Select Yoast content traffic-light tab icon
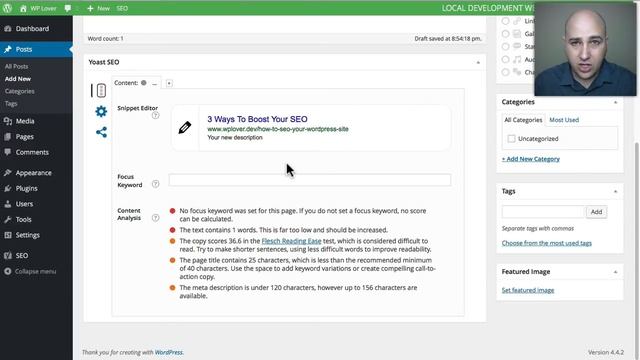The height and width of the screenshot is (360, 640). (101, 91)
